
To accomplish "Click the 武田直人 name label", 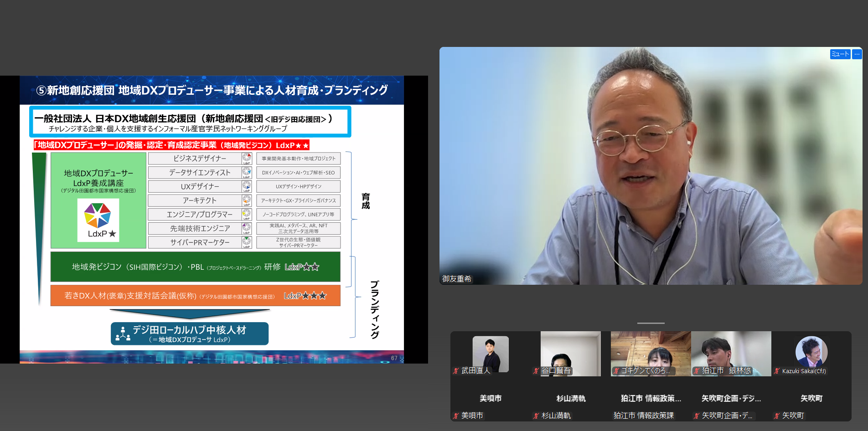I will pyautogui.click(x=475, y=371).
